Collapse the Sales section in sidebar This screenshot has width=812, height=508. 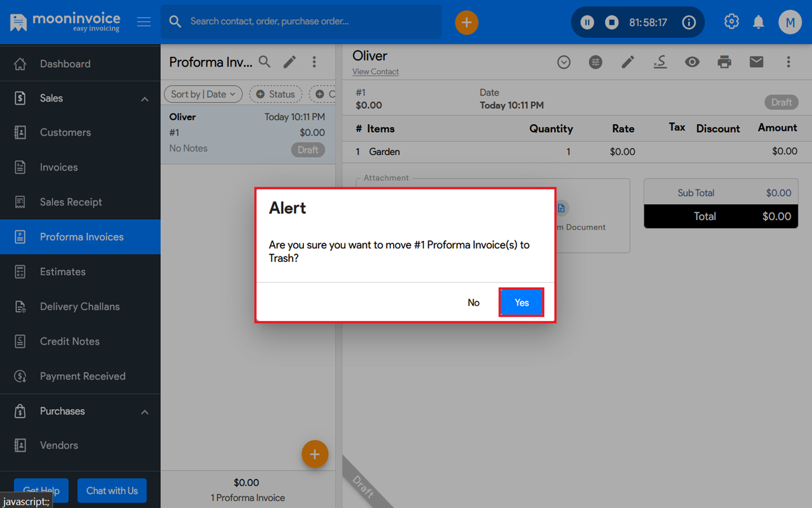pyautogui.click(x=144, y=99)
